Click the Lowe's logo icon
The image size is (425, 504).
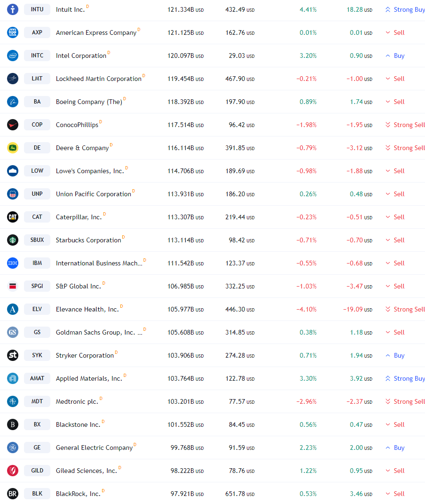coord(13,171)
